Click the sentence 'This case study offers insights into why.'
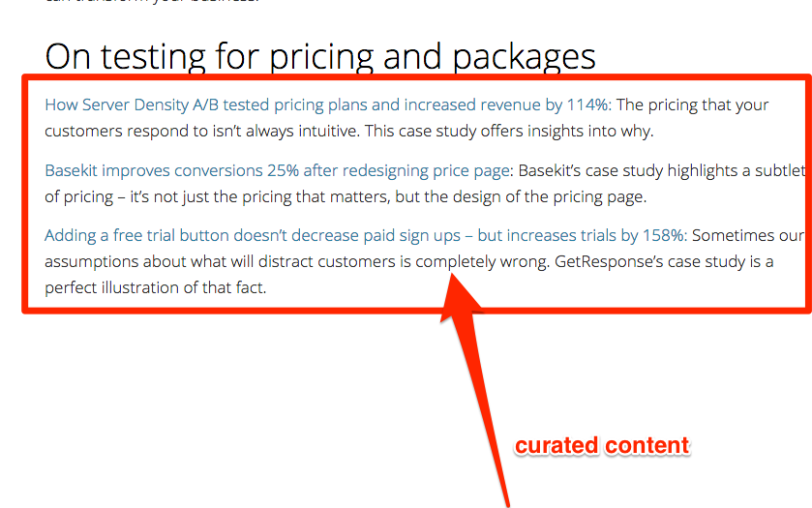The height and width of the screenshot is (508, 812). pyautogui.click(x=509, y=131)
